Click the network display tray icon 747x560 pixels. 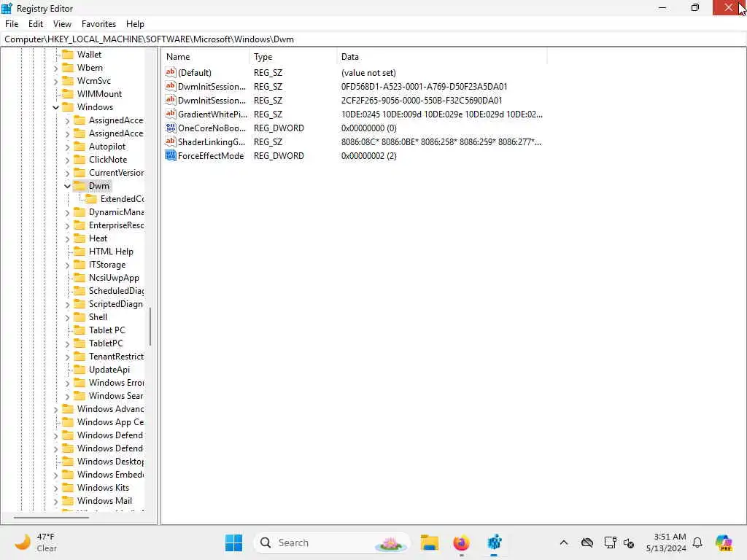[610, 542]
